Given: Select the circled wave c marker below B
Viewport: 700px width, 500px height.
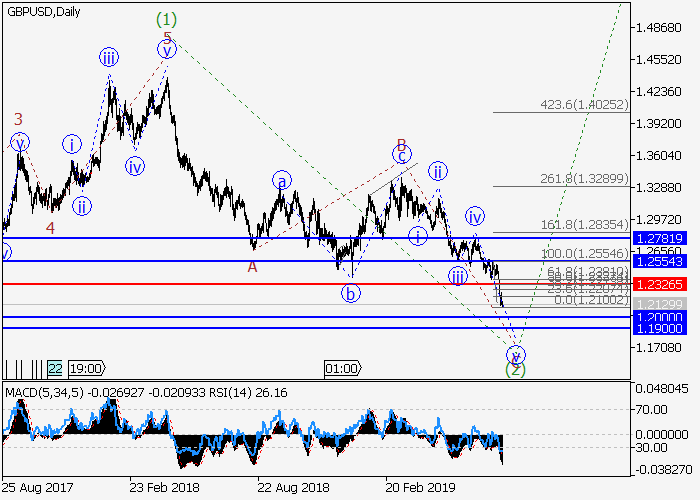Looking at the screenshot, I should (x=402, y=155).
